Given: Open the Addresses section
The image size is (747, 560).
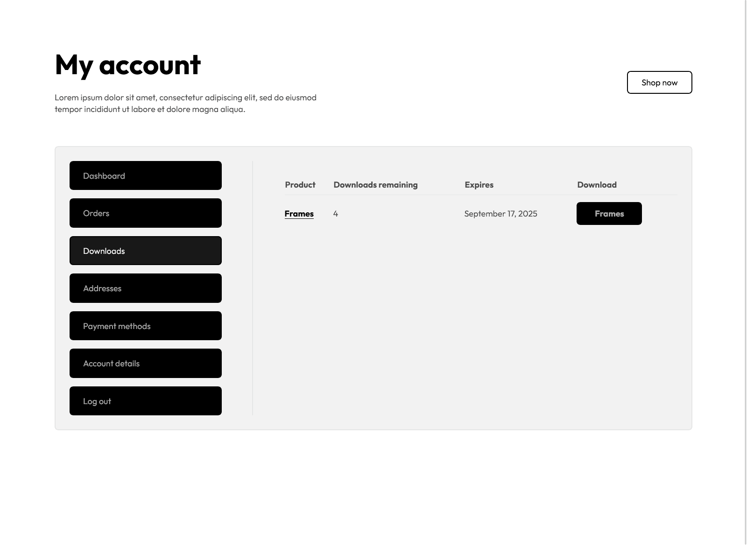Looking at the screenshot, I should [x=146, y=288].
